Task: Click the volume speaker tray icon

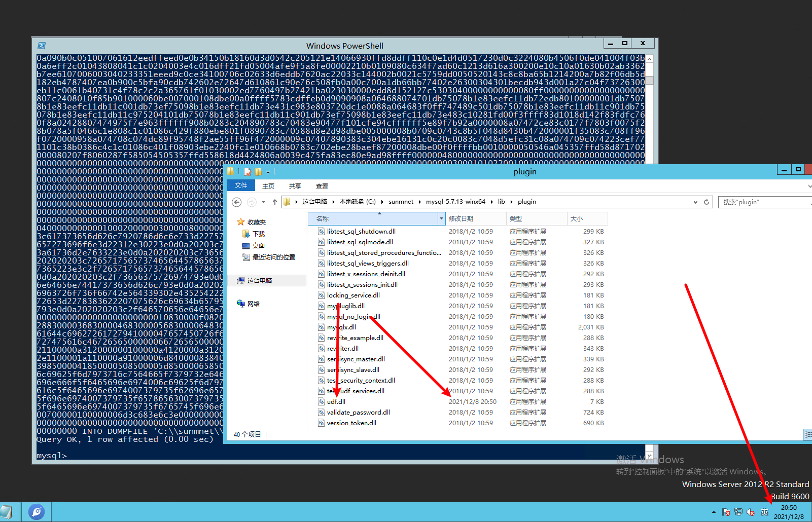Action: click(x=751, y=512)
